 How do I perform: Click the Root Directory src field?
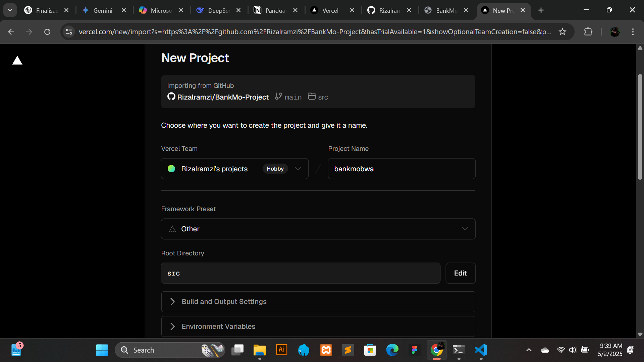pos(301,273)
